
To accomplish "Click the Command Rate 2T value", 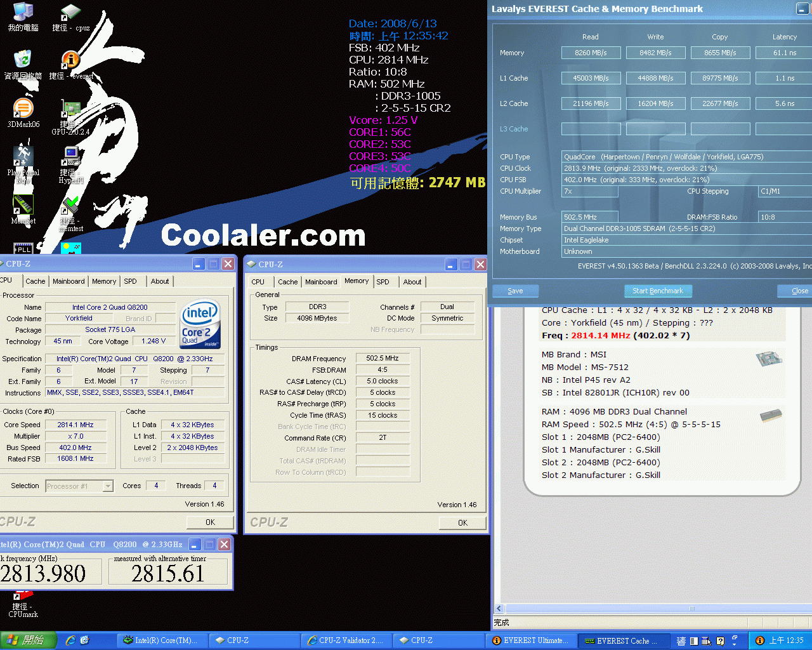I will tap(383, 438).
